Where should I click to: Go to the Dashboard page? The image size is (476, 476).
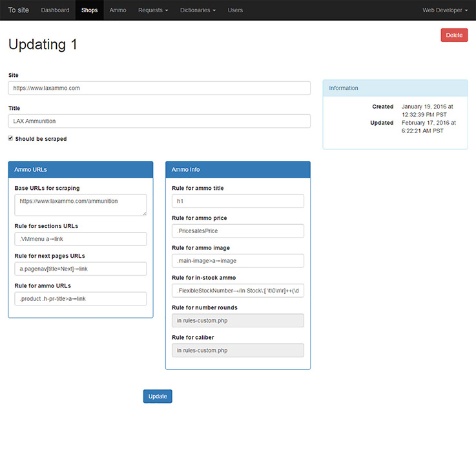tap(55, 10)
